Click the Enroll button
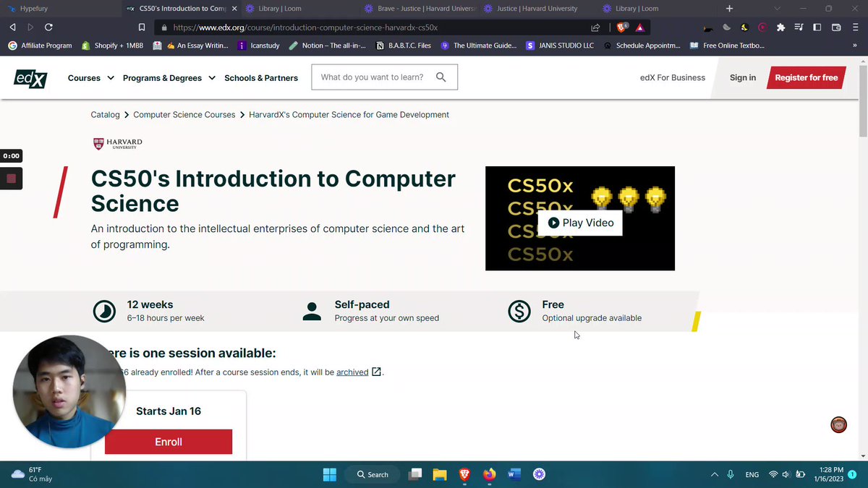Screen dimensions: 868x488 point(169,442)
